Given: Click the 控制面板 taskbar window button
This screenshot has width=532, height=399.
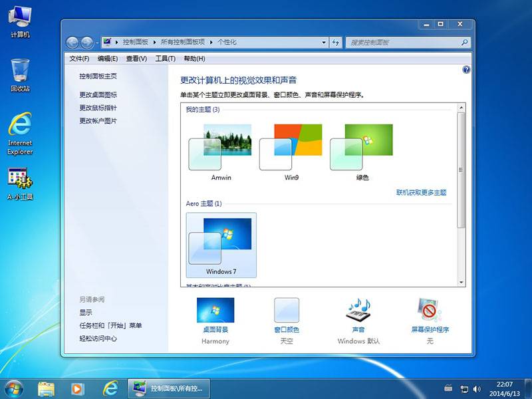Looking at the screenshot, I should tap(168, 389).
